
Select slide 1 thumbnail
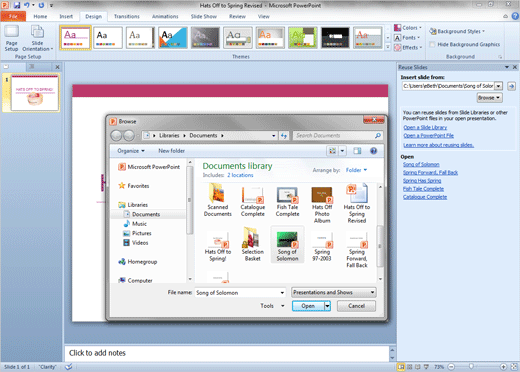(x=35, y=93)
